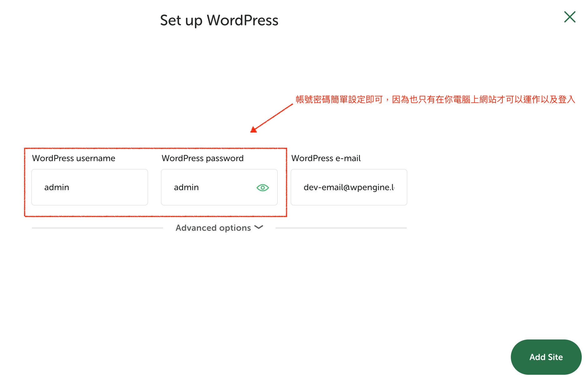Focus the WordPress e-mail input field

pyautogui.click(x=349, y=187)
